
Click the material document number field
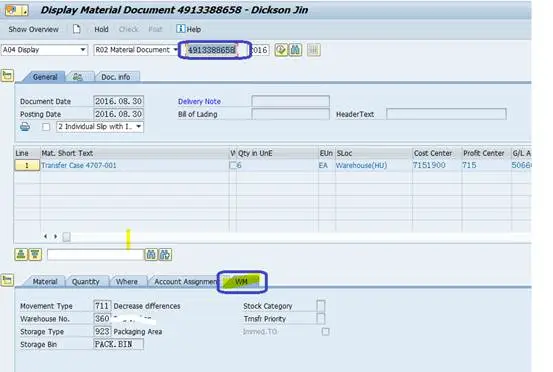click(212, 50)
